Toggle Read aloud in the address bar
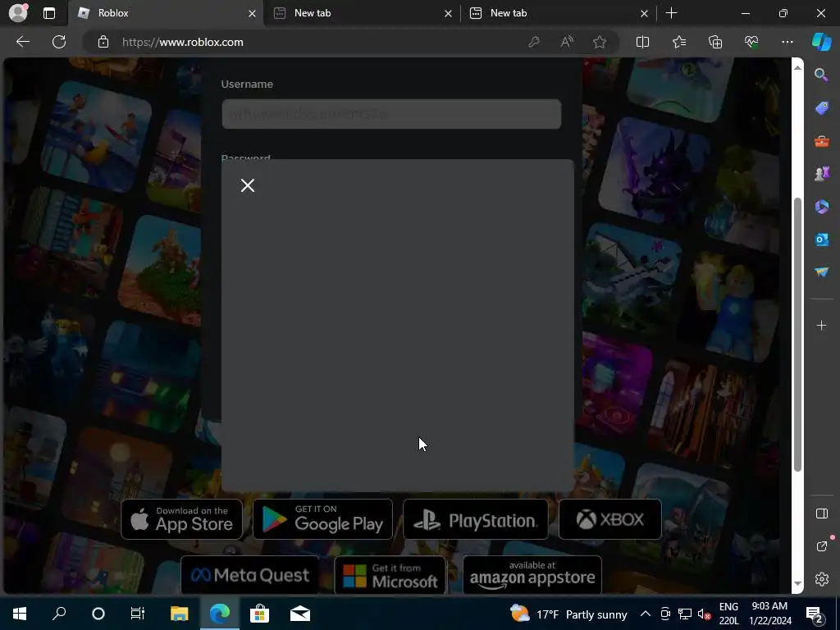Image resolution: width=840 pixels, height=630 pixels. (567, 42)
